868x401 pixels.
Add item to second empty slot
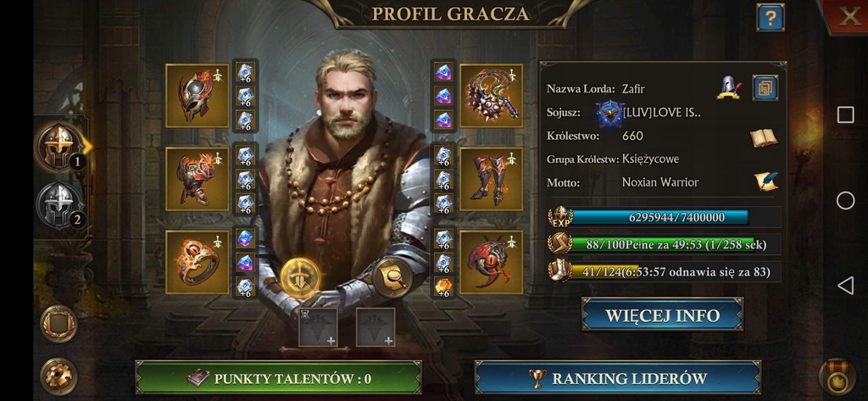[376, 327]
